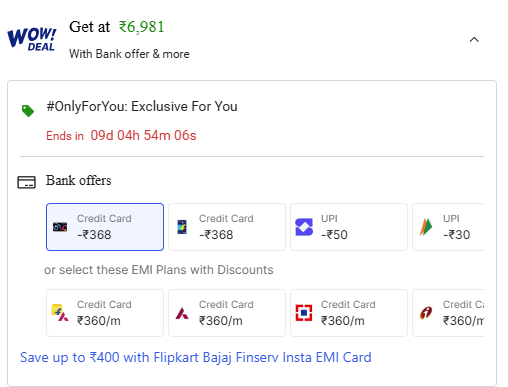The image size is (508, 387).
Task: Click the ₹6,981 deal price
Action: coord(142,27)
